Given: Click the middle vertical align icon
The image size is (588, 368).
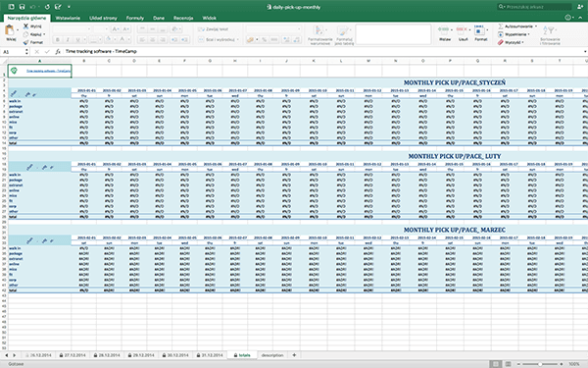Looking at the screenshot, I should 152,28.
